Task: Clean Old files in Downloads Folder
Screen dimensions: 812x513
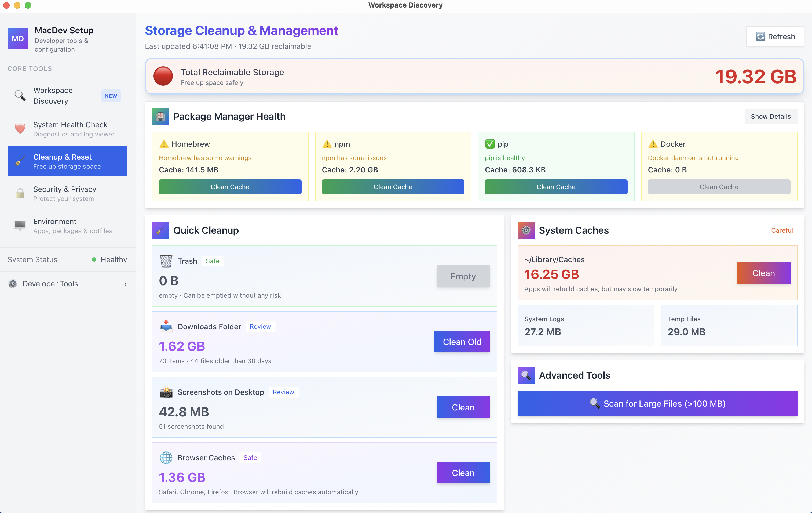Action: pos(462,342)
